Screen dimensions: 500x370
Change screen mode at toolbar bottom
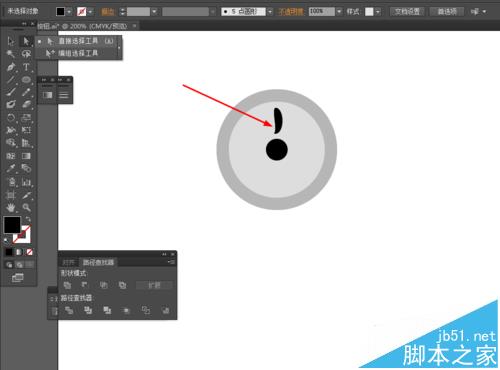pos(18,277)
